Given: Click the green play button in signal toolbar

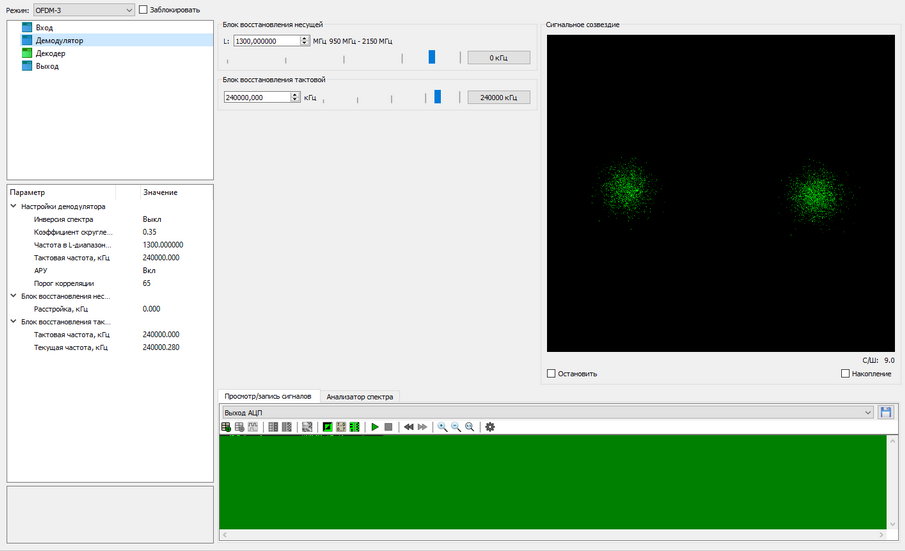Looking at the screenshot, I should click(375, 427).
